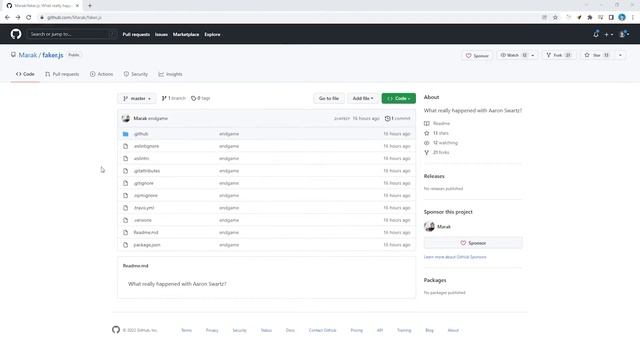Open the forks count in About

click(x=441, y=153)
